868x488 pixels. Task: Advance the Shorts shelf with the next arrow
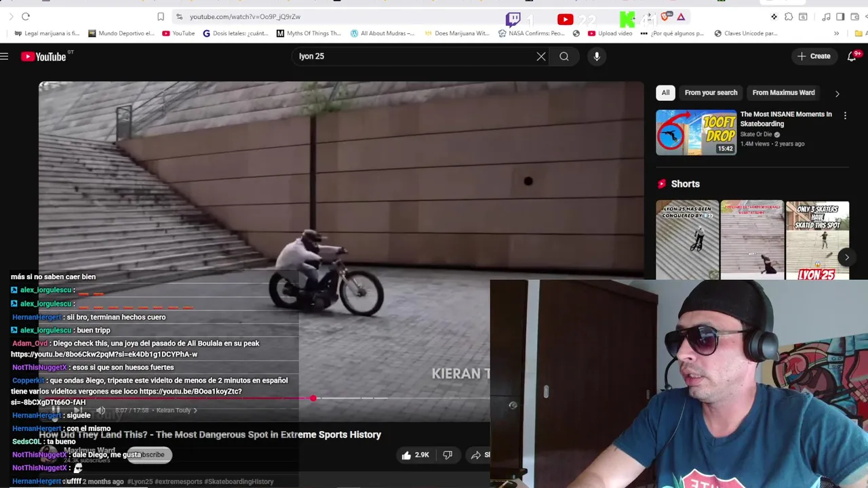coord(846,257)
